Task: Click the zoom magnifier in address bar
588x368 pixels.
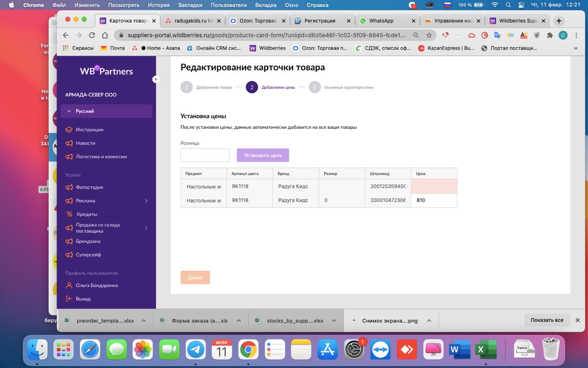Action: click(x=416, y=35)
